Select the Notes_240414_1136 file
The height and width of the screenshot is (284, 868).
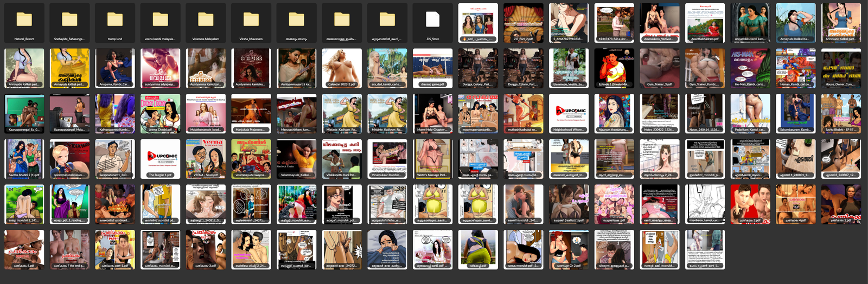(705, 114)
